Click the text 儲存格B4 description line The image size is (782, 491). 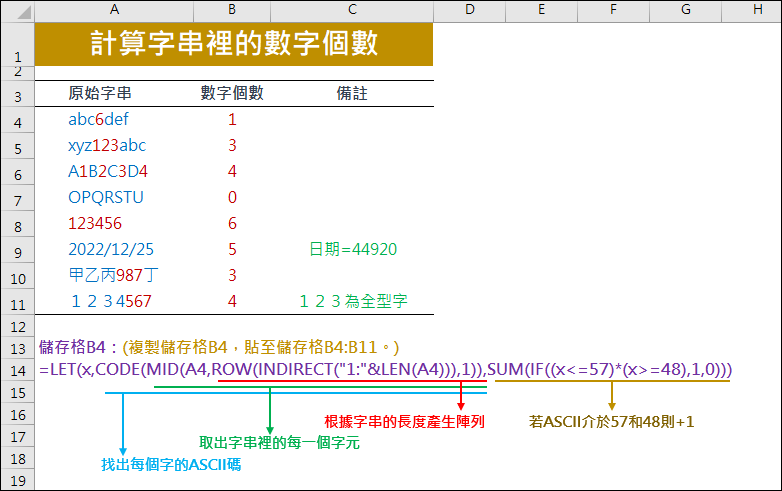[x=219, y=347]
